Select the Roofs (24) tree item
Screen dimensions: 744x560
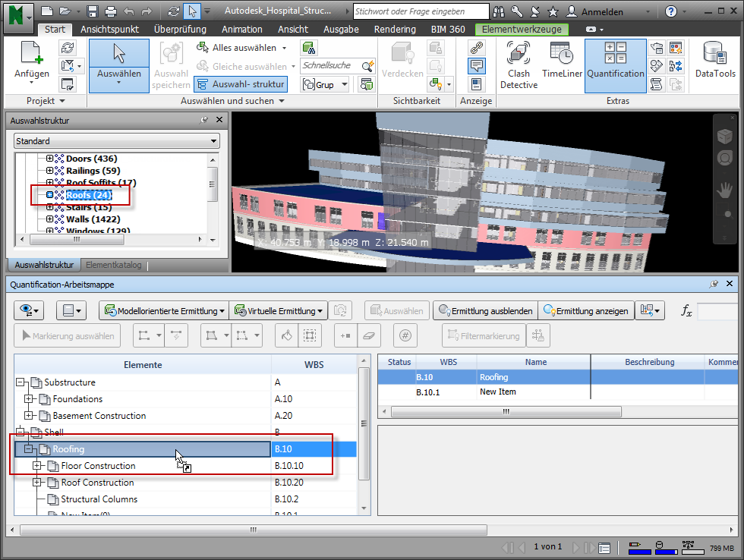[x=90, y=195]
